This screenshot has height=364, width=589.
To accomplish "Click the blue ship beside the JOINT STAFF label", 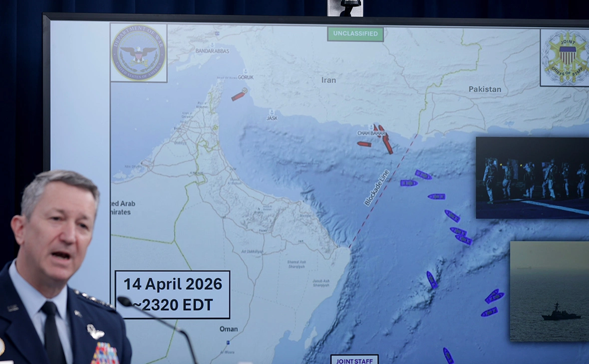I will (x=448, y=356).
